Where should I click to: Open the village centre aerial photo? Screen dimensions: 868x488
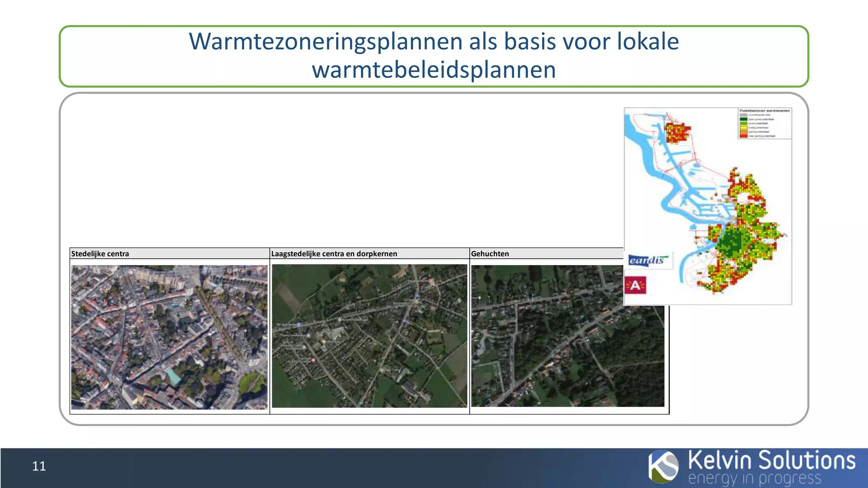(370, 336)
